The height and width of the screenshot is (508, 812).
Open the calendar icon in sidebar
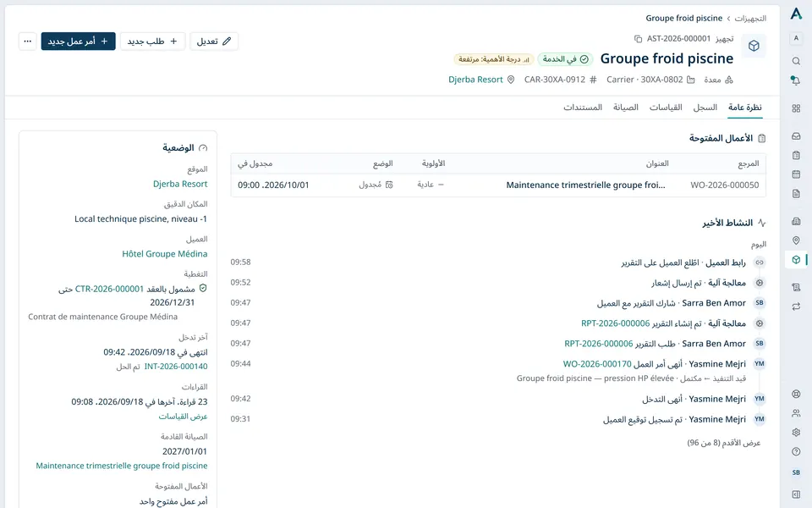click(796, 174)
